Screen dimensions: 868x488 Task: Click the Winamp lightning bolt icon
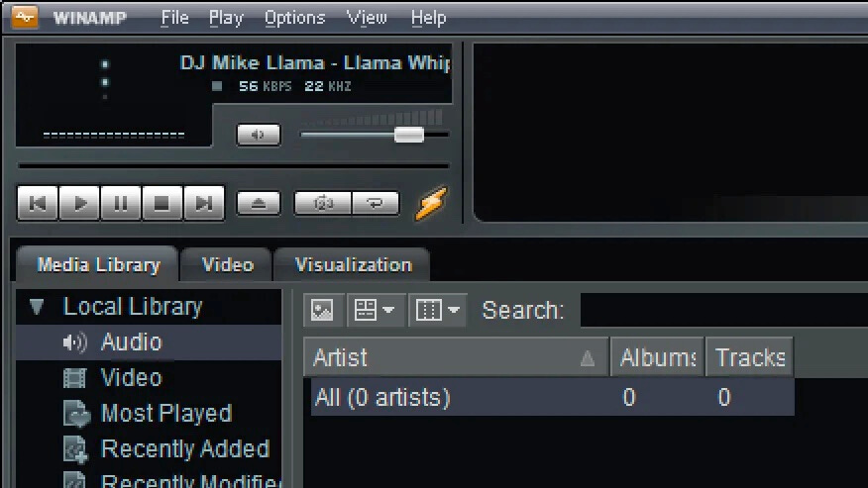(x=431, y=203)
